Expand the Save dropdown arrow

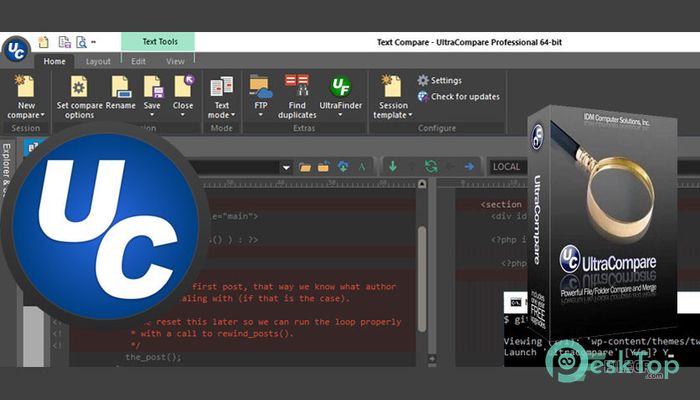tap(152, 115)
